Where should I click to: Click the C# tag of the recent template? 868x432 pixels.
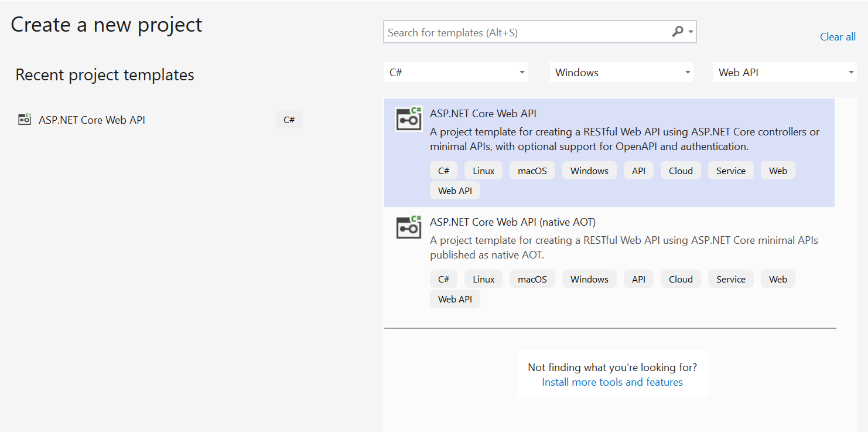pos(289,120)
